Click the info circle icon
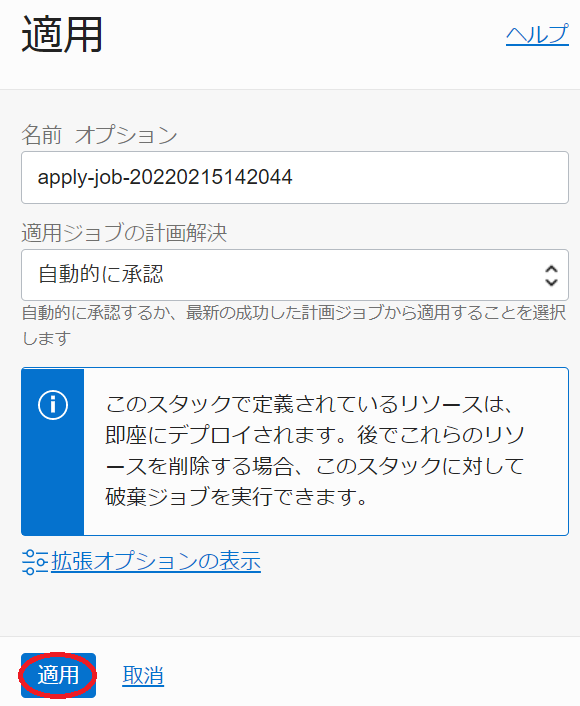 (53, 405)
